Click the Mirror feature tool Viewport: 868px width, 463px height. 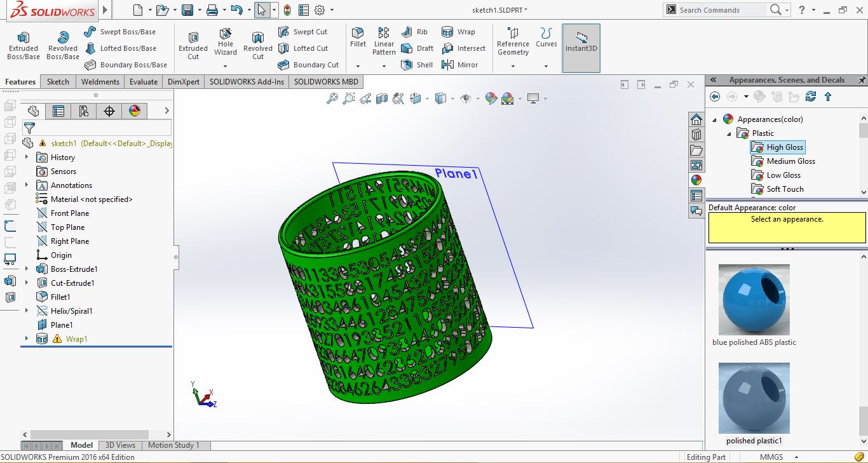coord(459,65)
